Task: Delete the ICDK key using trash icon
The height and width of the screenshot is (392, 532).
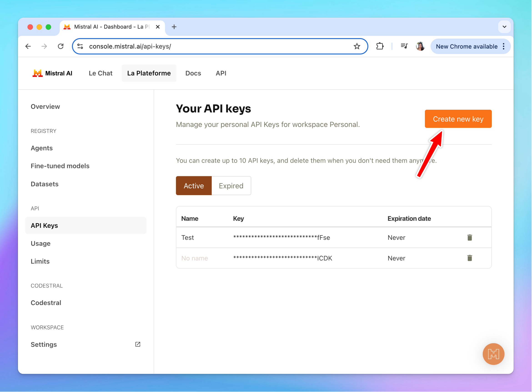Action: point(469,258)
